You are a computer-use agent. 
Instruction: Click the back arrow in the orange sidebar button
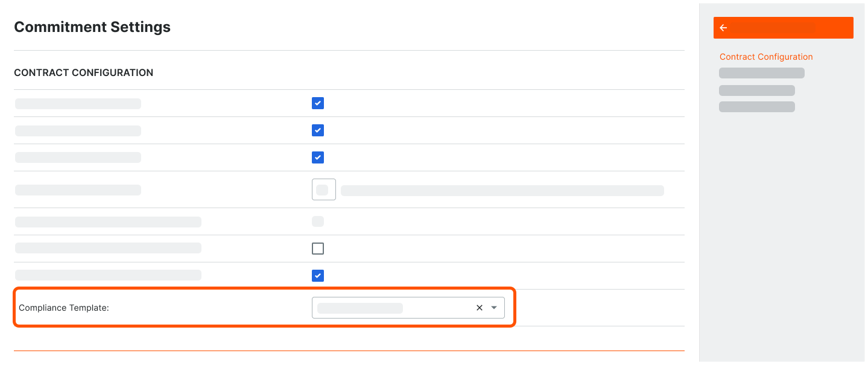click(723, 28)
